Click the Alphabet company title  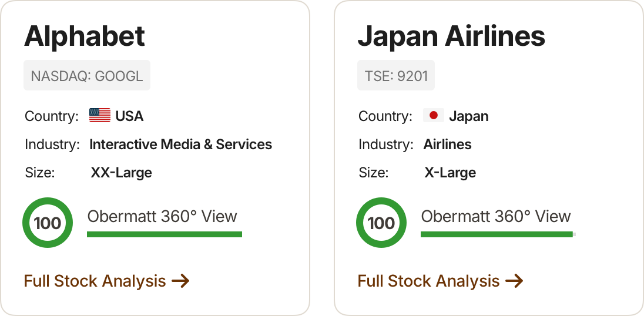(85, 36)
